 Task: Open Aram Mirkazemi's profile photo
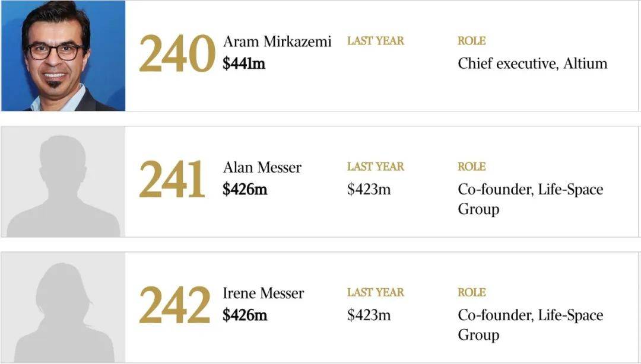(64, 56)
